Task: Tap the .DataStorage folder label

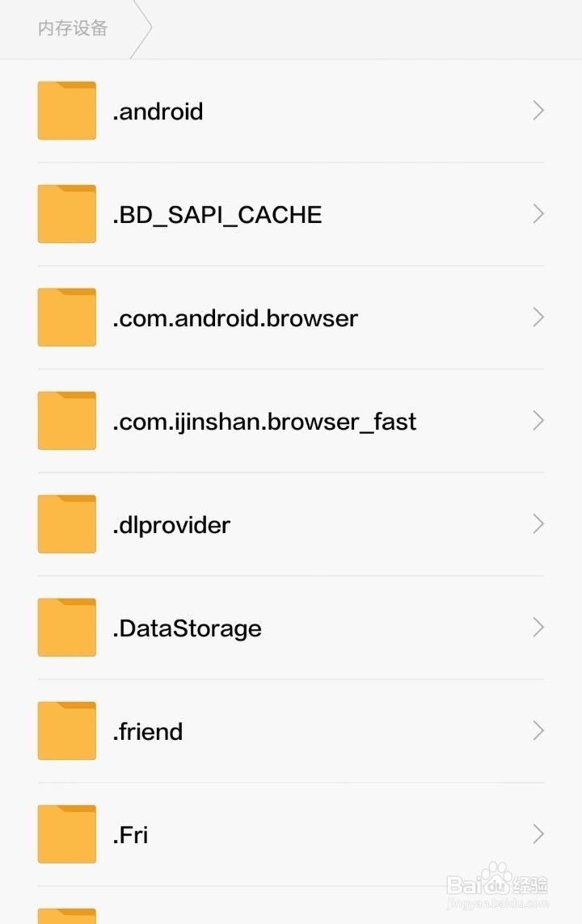Action: (x=187, y=628)
